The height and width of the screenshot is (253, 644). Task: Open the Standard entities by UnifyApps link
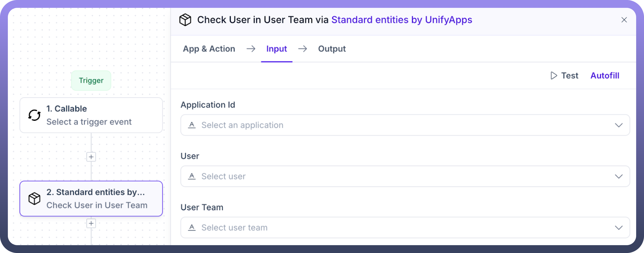tap(402, 20)
